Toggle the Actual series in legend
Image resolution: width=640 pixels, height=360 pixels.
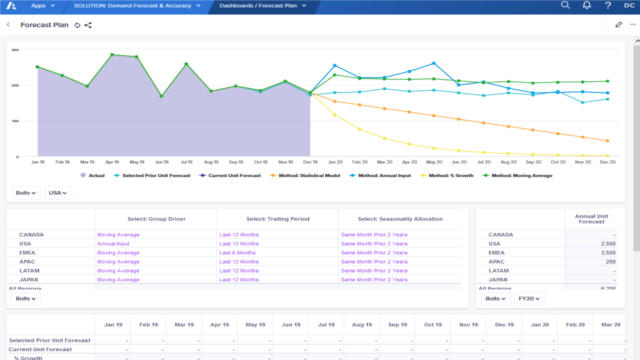click(93, 176)
